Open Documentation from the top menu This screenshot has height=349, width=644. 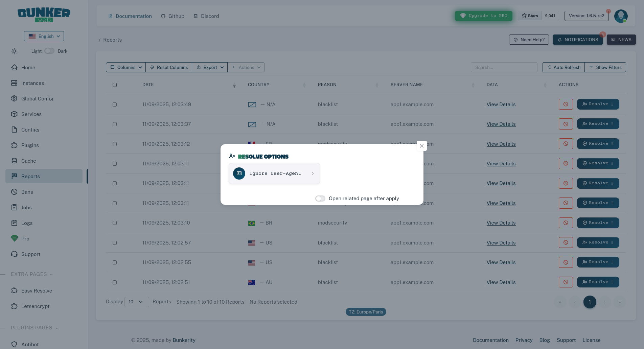130,16
